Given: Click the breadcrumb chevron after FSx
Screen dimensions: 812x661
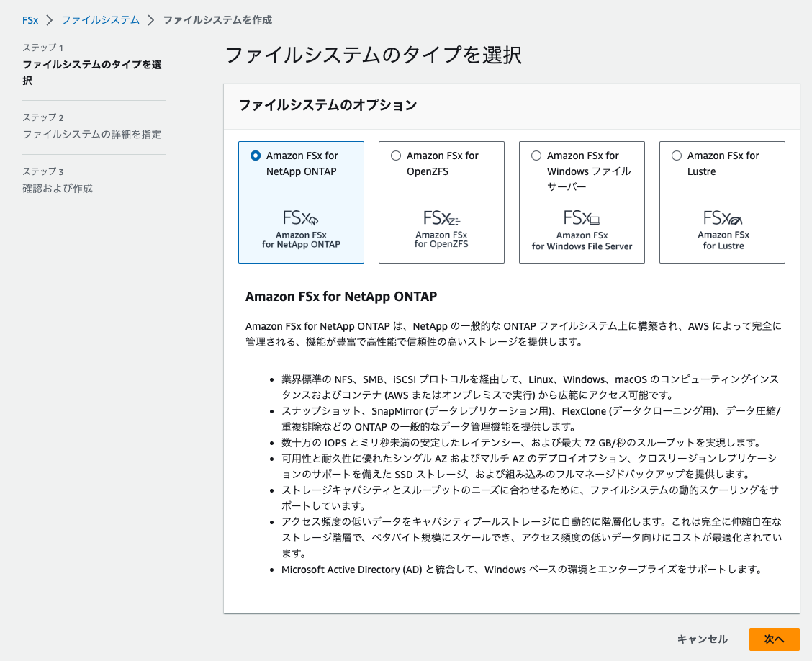Looking at the screenshot, I should point(50,20).
